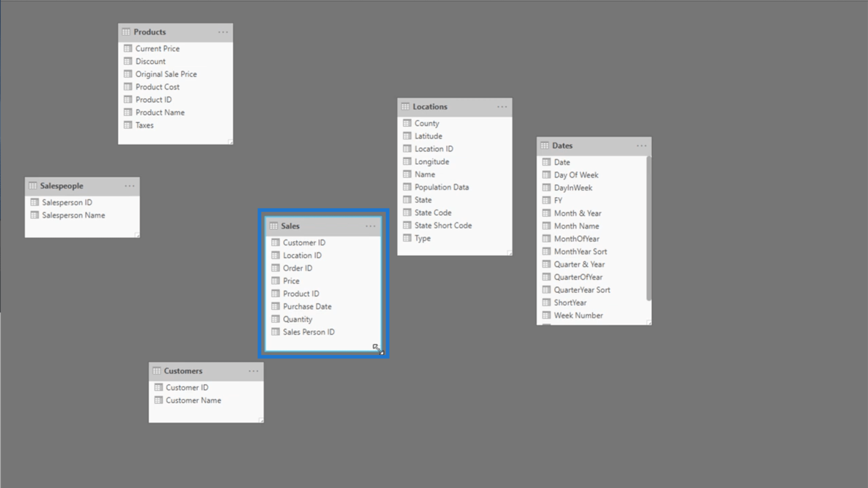Click the Customers table title
Image resolution: width=868 pixels, height=488 pixels.
183,371
